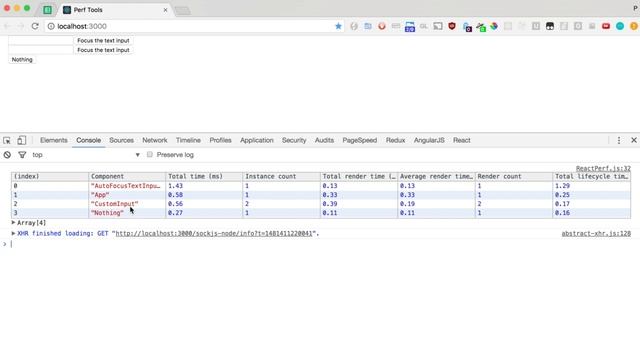Open the Audits tab
Image resolution: width=640 pixels, height=360 pixels.
tap(324, 140)
